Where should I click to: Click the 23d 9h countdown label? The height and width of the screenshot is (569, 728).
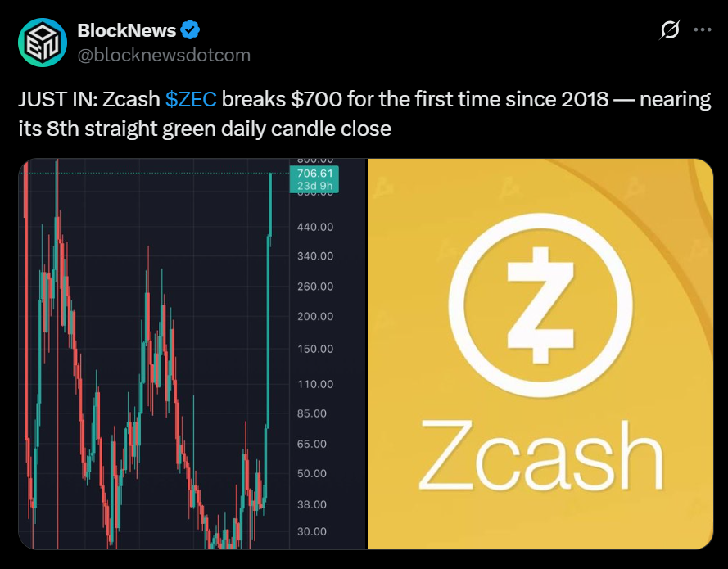click(x=314, y=185)
